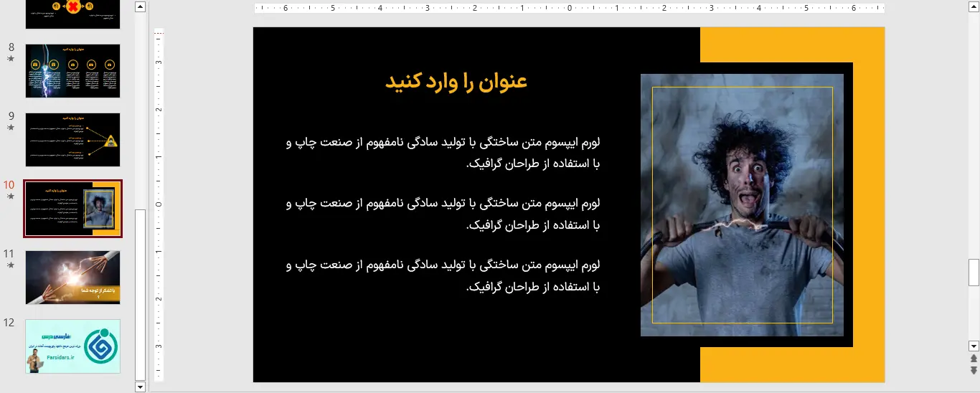
Task: Click slide number 11 label in panel
Action: click(9, 254)
